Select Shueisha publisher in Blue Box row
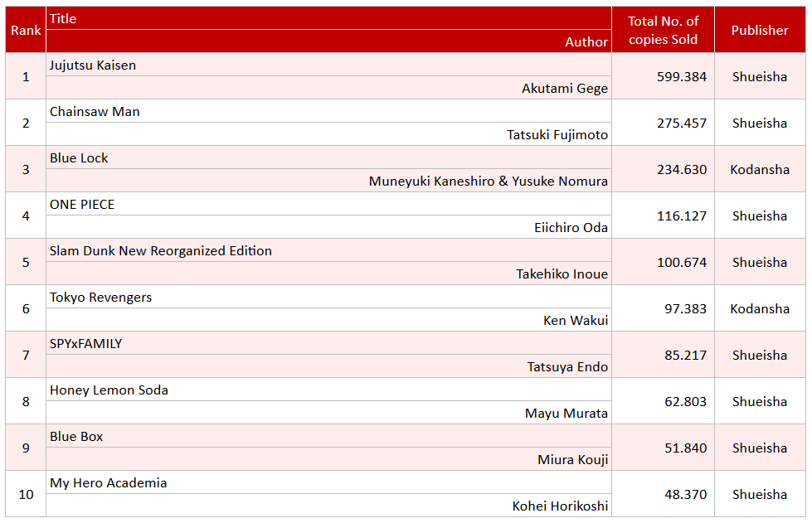812x523 pixels. (x=760, y=448)
